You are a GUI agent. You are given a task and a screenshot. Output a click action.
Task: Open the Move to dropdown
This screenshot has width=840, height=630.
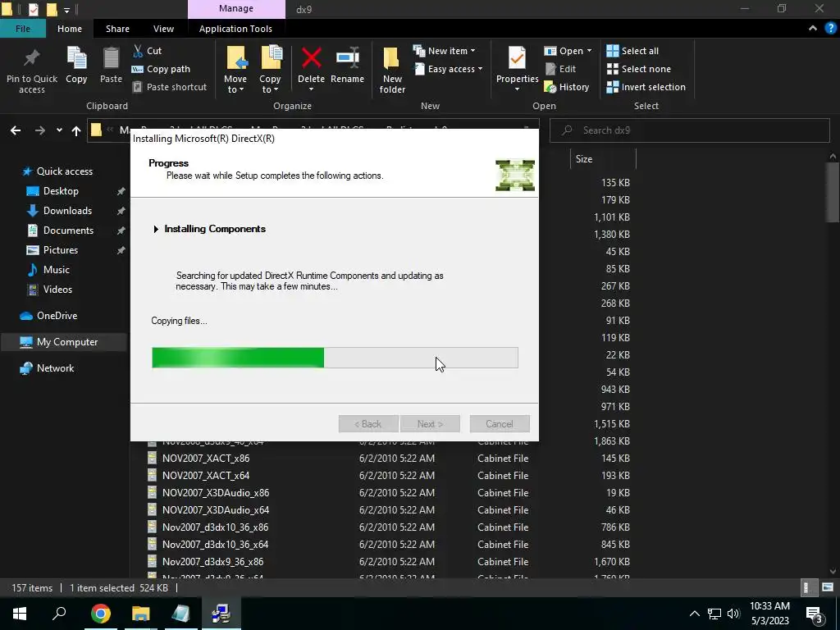coord(235,70)
